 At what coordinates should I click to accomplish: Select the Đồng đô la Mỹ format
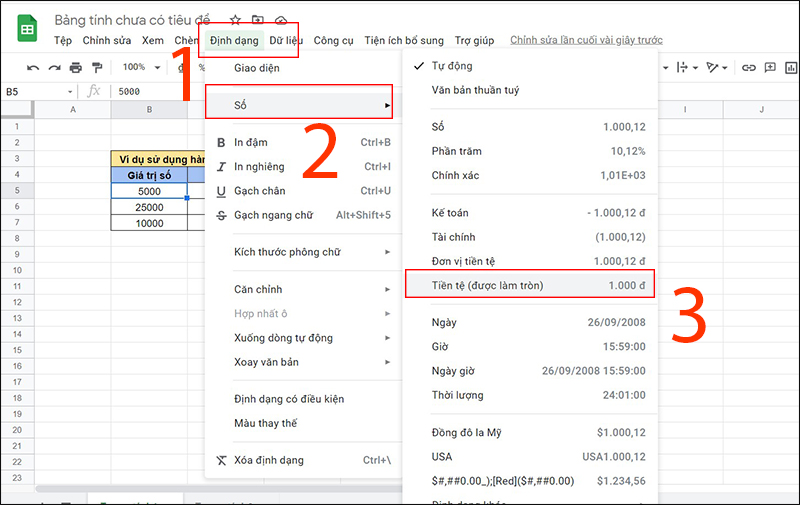[x=530, y=433]
